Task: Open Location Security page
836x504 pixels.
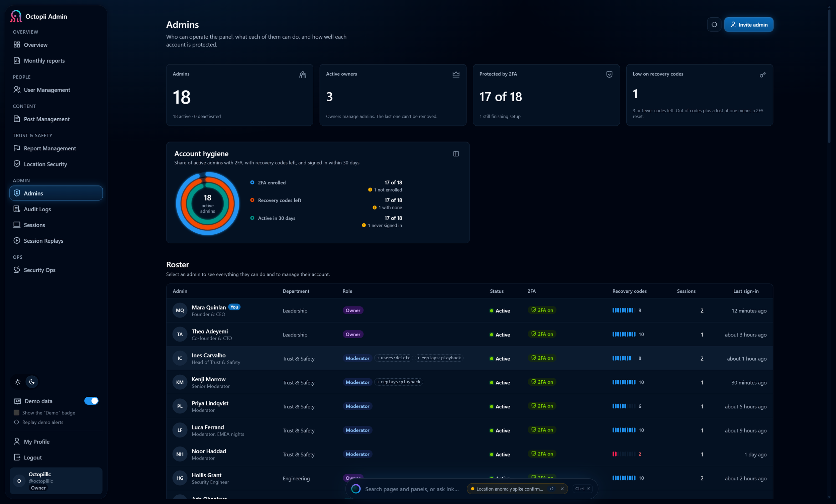Action: tap(56, 164)
